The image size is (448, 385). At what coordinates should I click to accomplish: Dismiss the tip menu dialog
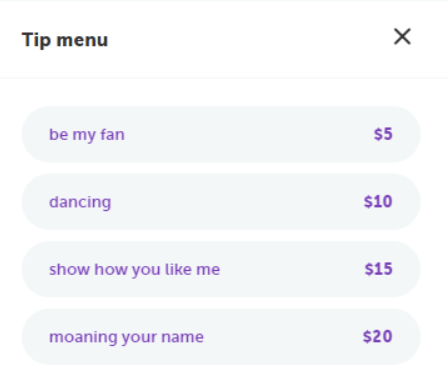(x=402, y=36)
